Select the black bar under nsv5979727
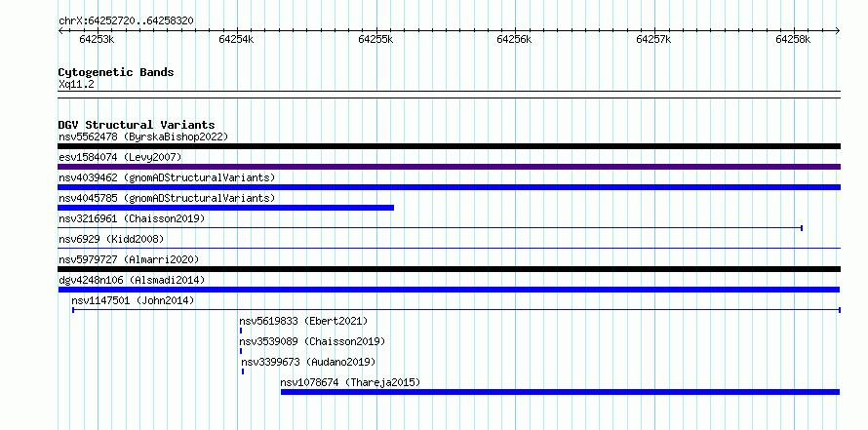Screen dimensions: 868x430 pyautogui.click(x=449, y=269)
